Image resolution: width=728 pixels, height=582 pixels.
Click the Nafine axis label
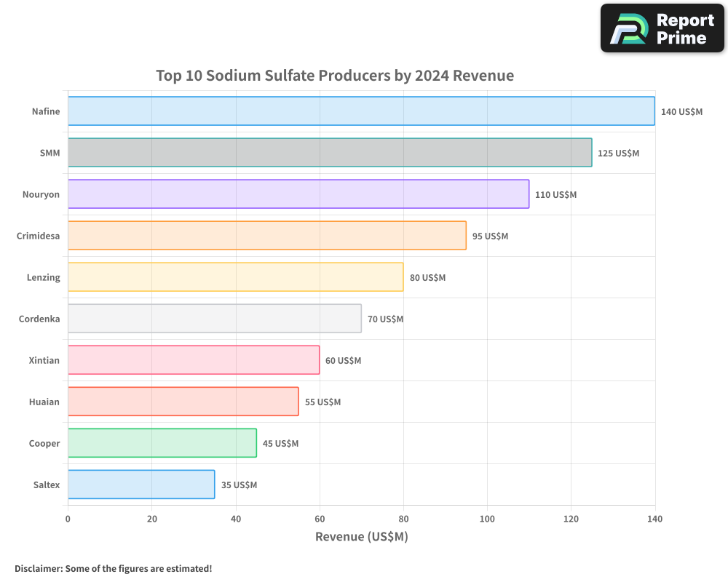[45, 111]
